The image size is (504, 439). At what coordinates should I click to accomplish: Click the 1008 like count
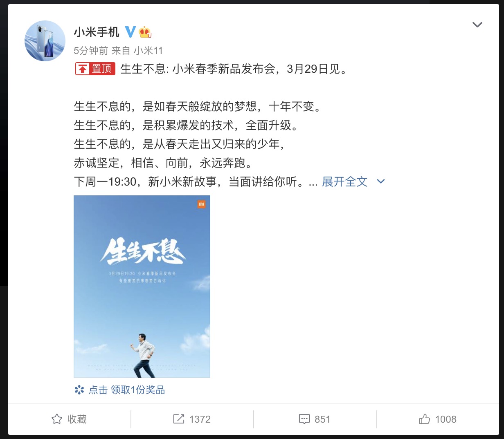tap(446, 419)
